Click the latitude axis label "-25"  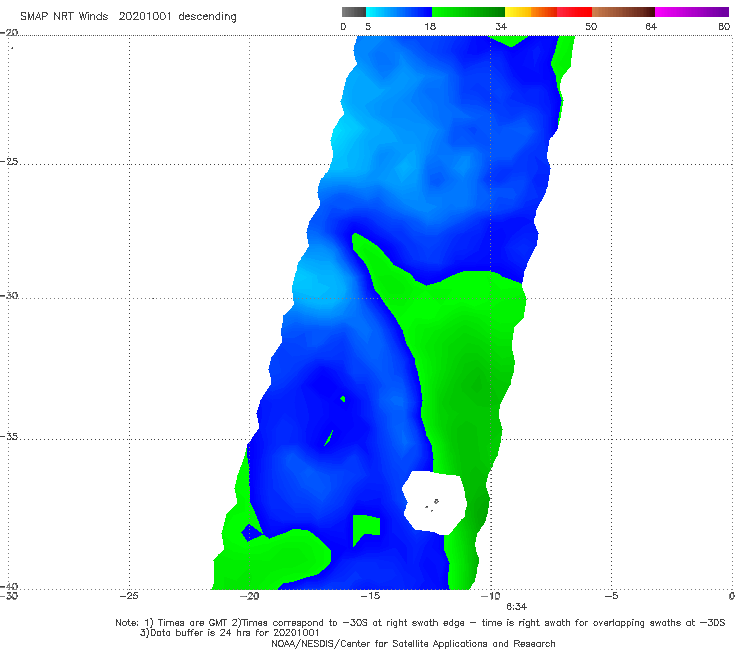click(x=9, y=162)
